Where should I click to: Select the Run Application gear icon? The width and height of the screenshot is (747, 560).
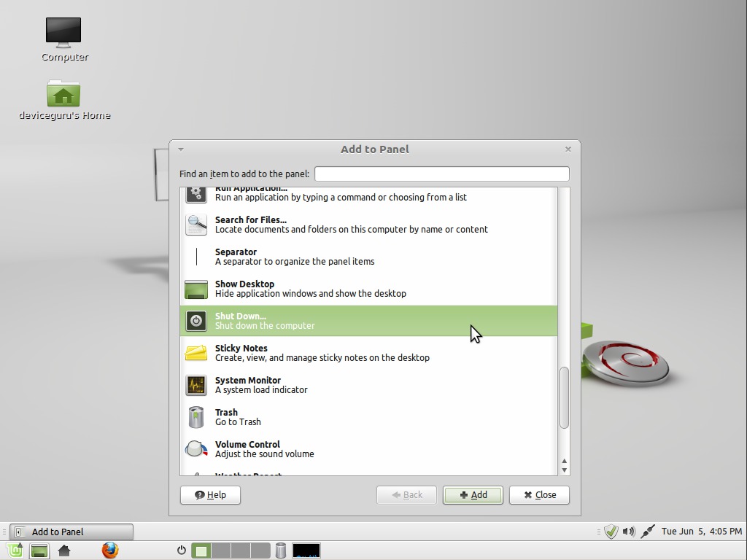pyautogui.click(x=196, y=194)
